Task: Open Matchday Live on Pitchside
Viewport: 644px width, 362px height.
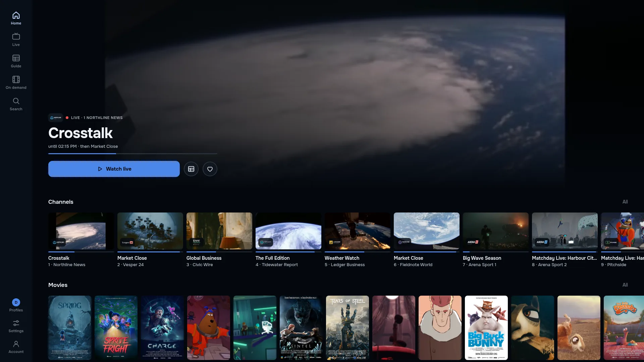Action: pyautogui.click(x=623, y=240)
